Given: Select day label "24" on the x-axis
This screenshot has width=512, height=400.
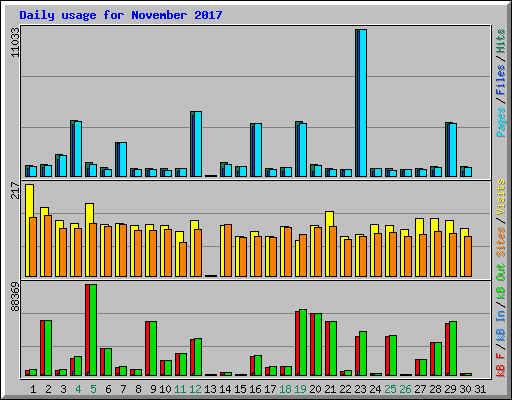Looking at the screenshot, I should 375,389.
